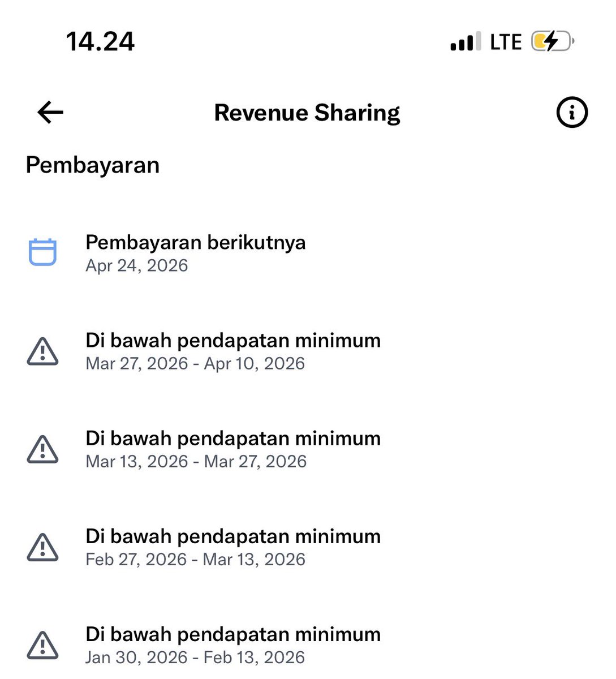Screen dimensions: 616x679
Task: Tap the warning icon for Feb 27 - Mar 13 period
Action: (x=41, y=545)
